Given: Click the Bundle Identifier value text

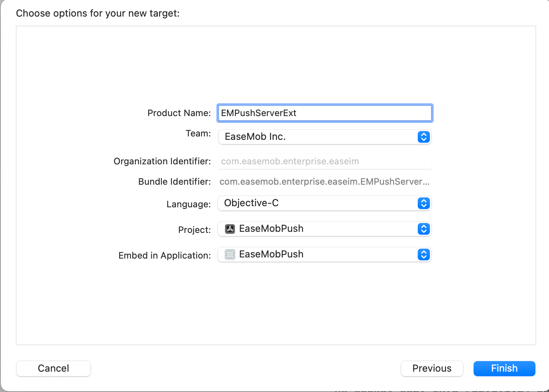Looking at the screenshot, I should click(325, 182).
